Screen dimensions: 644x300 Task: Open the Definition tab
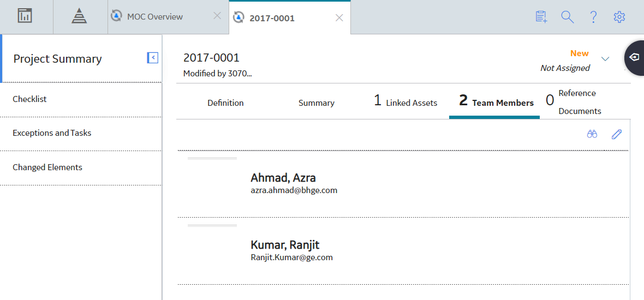coord(225,103)
